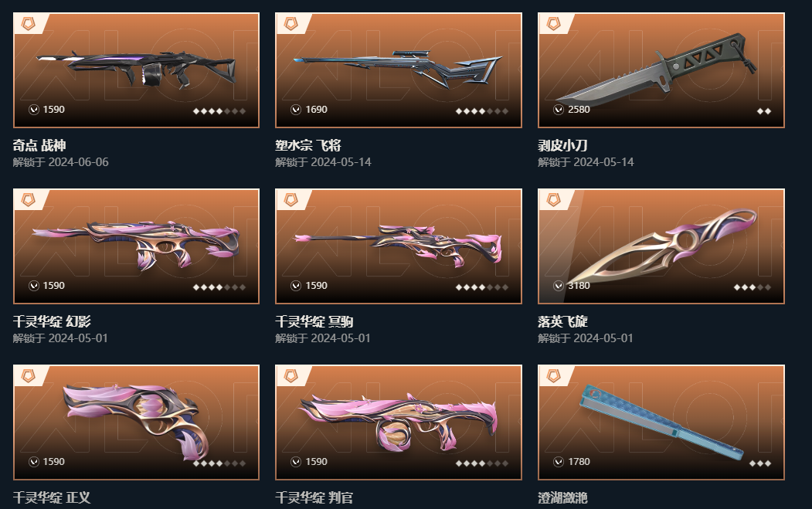This screenshot has height=509, width=812.
Task: Click the 千灵华绽 判官 skin title
Action: pyautogui.click(x=314, y=497)
